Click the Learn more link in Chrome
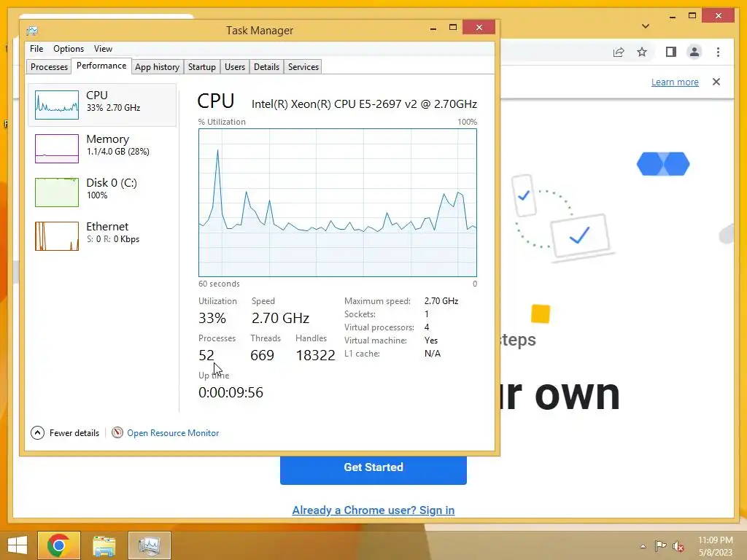This screenshot has width=747, height=560. [x=675, y=82]
